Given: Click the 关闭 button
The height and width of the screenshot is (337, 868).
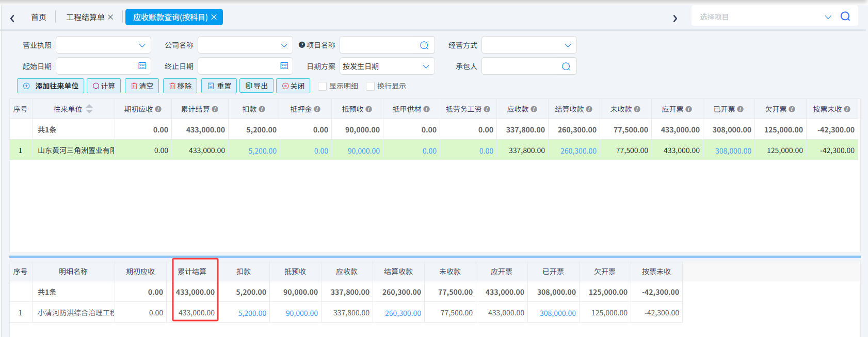Looking at the screenshot, I should pos(293,86).
